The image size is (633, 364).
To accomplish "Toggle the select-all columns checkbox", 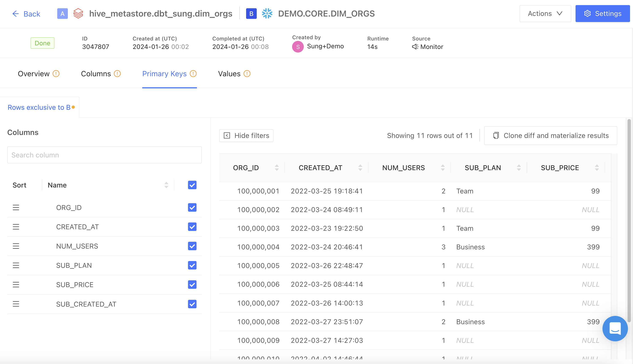I will (x=192, y=185).
